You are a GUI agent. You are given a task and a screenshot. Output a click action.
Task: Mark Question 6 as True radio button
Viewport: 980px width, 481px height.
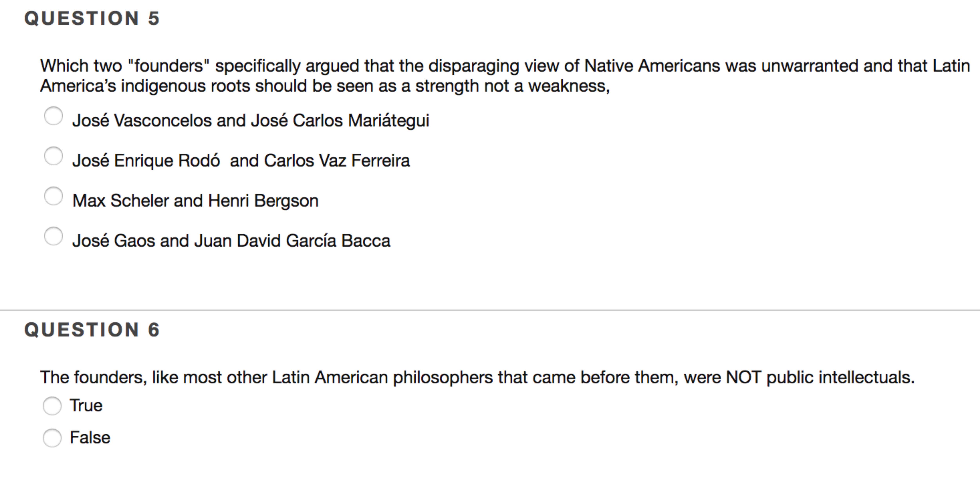(x=52, y=406)
